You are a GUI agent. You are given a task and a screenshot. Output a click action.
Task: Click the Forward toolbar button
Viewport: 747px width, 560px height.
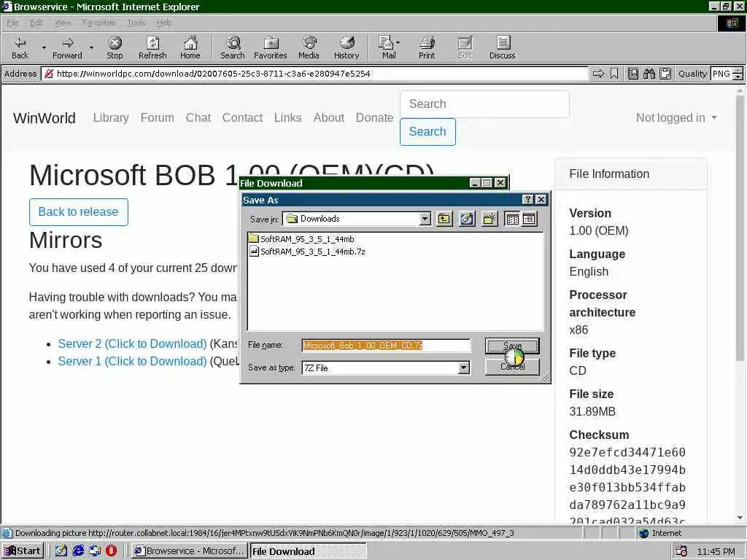point(67,47)
